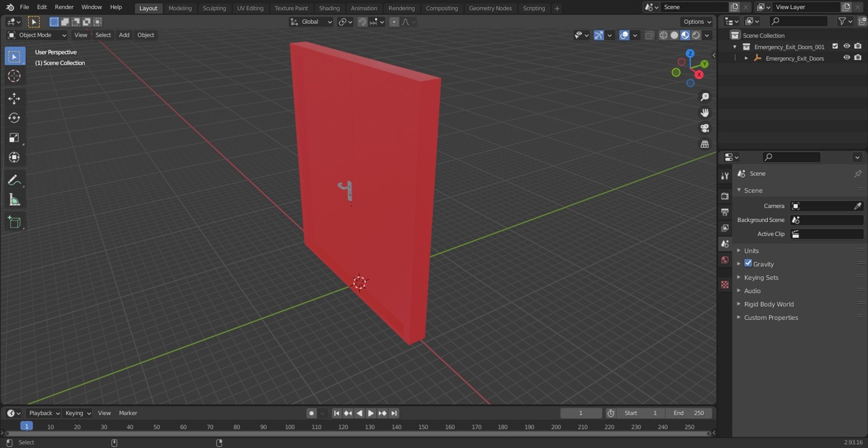Activate the Scale tool
The width and height of the screenshot is (868, 448).
pyautogui.click(x=14, y=137)
